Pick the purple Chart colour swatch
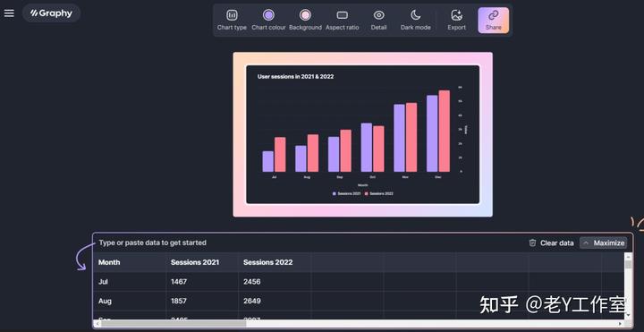This screenshot has height=332, width=644. [268, 15]
